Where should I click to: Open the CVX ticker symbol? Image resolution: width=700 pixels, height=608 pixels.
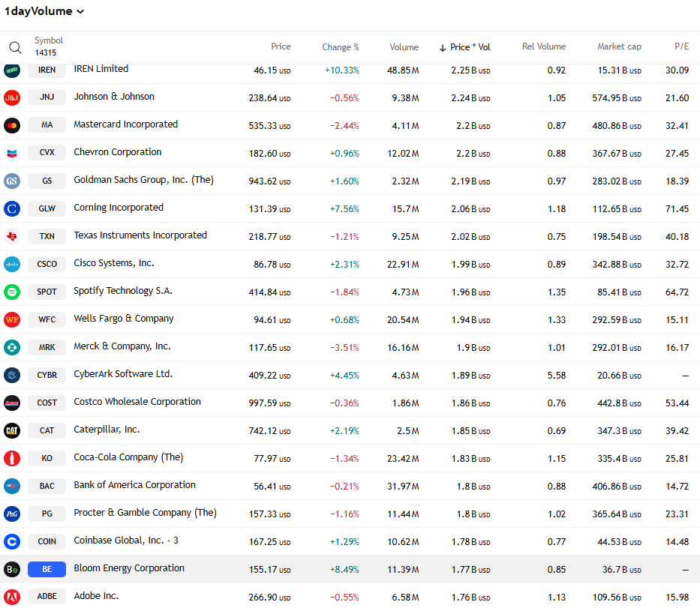coord(47,152)
